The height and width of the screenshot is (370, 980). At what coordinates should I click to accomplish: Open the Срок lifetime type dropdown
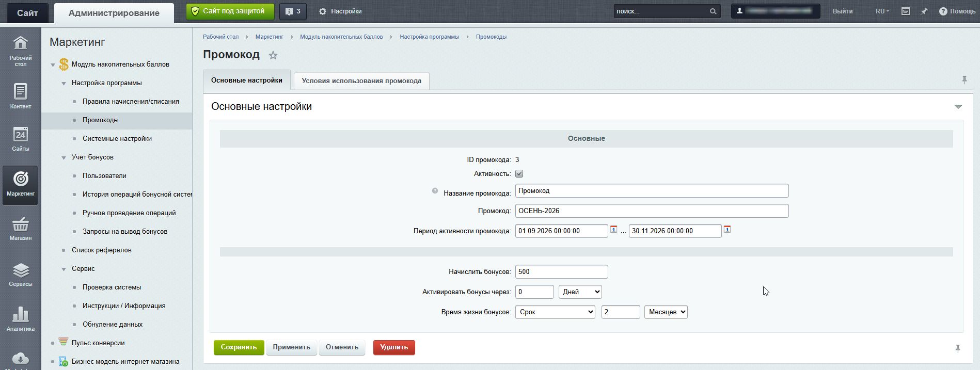click(x=555, y=312)
